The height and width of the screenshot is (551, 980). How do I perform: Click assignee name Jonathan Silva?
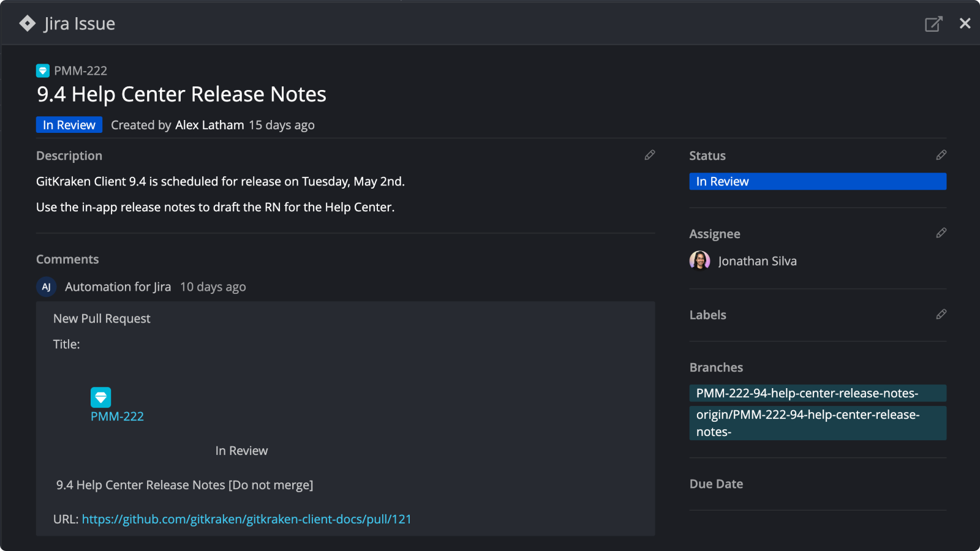tap(757, 261)
